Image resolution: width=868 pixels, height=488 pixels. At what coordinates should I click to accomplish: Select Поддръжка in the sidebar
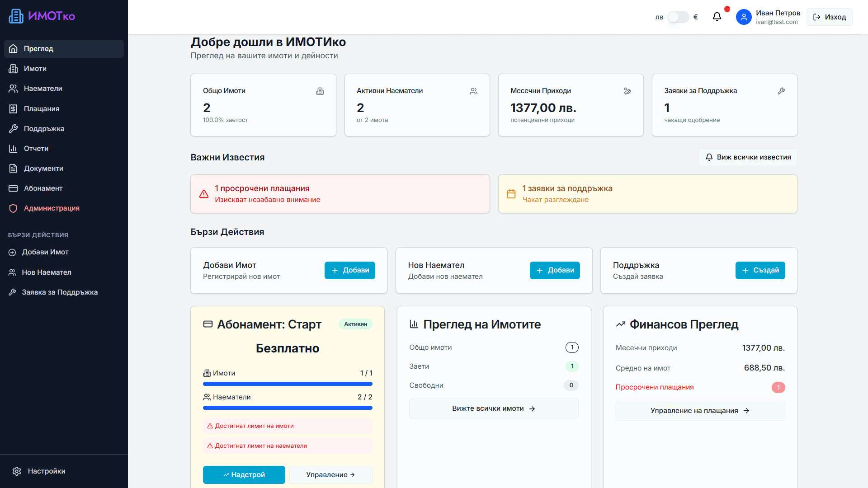click(64, 129)
